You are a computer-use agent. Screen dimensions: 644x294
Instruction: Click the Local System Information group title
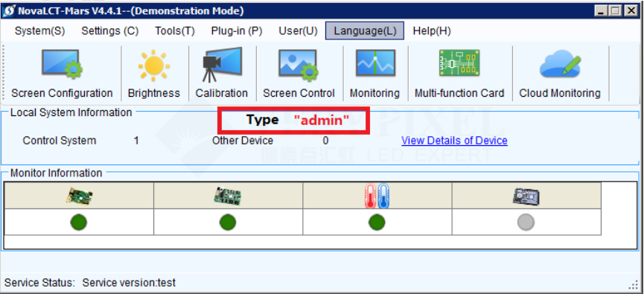pyautogui.click(x=71, y=112)
